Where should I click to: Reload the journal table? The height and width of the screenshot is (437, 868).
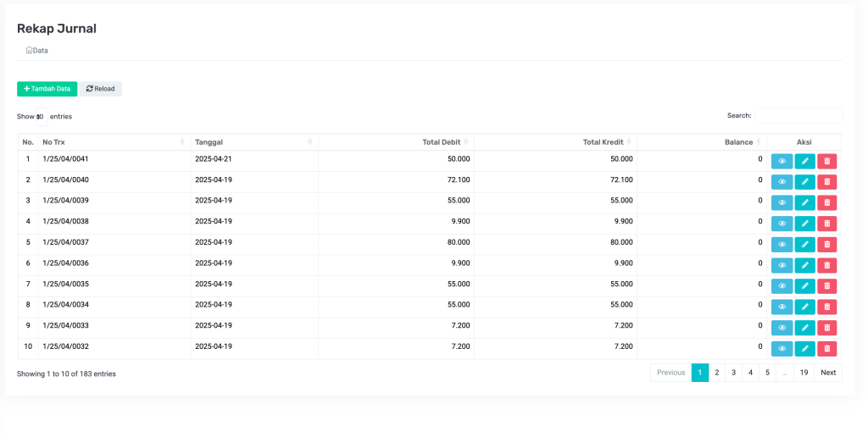[100, 89]
